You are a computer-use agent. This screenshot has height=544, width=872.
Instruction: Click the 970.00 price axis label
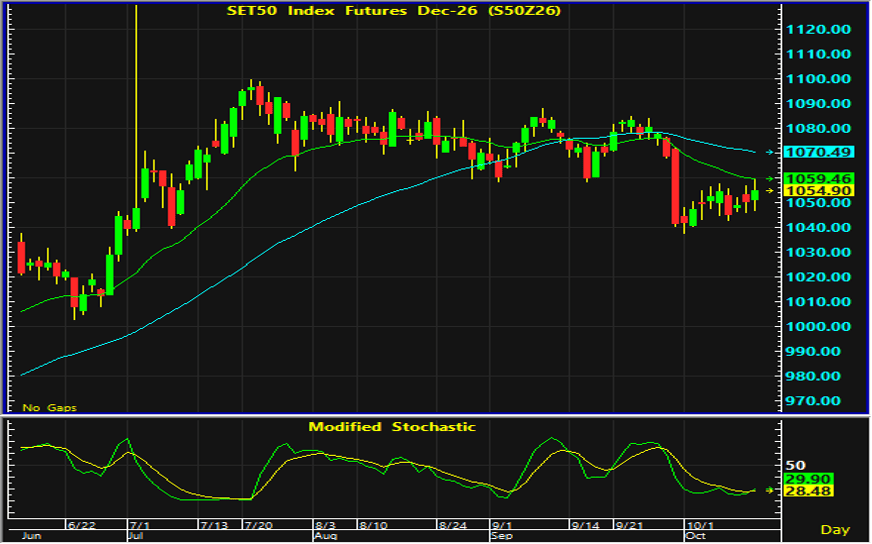coord(813,401)
